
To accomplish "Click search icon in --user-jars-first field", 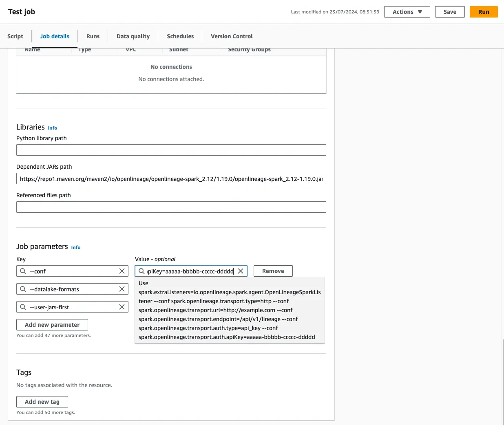I will pyautogui.click(x=23, y=307).
